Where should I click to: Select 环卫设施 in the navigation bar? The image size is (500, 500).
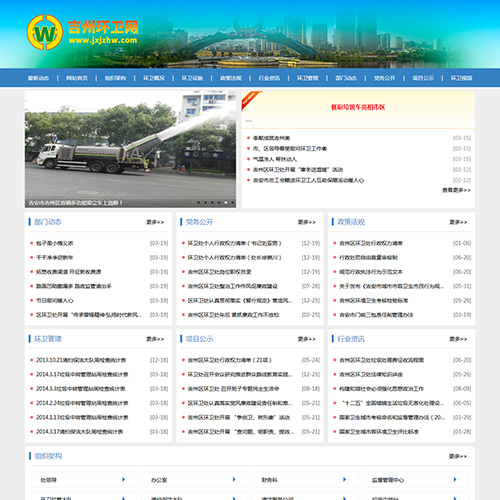[x=192, y=78]
